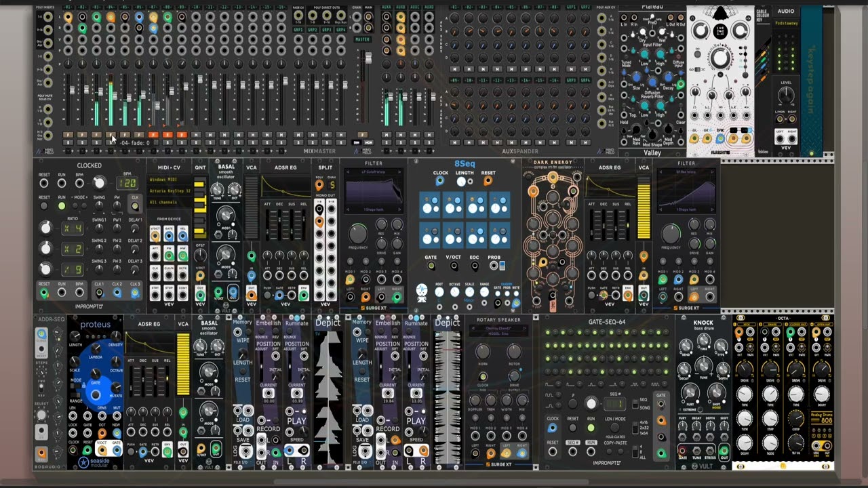Click the GATE output jack on MIDI-CV
This screenshot has width=868, height=488.
click(x=169, y=235)
